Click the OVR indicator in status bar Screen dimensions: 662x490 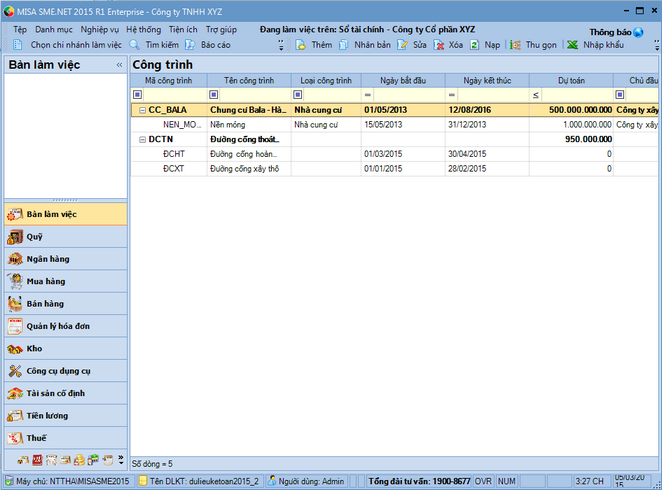pyautogui.click(x=483, y=481)
